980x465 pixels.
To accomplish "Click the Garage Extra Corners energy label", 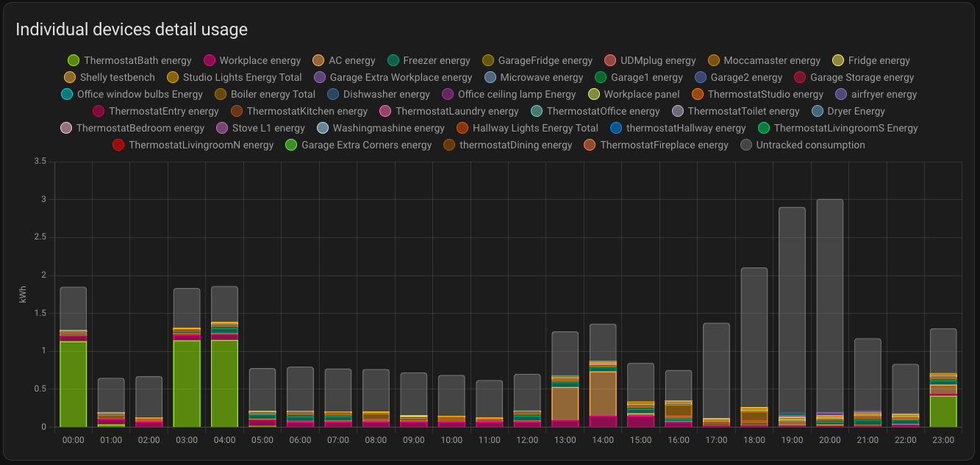I will 366,145.
